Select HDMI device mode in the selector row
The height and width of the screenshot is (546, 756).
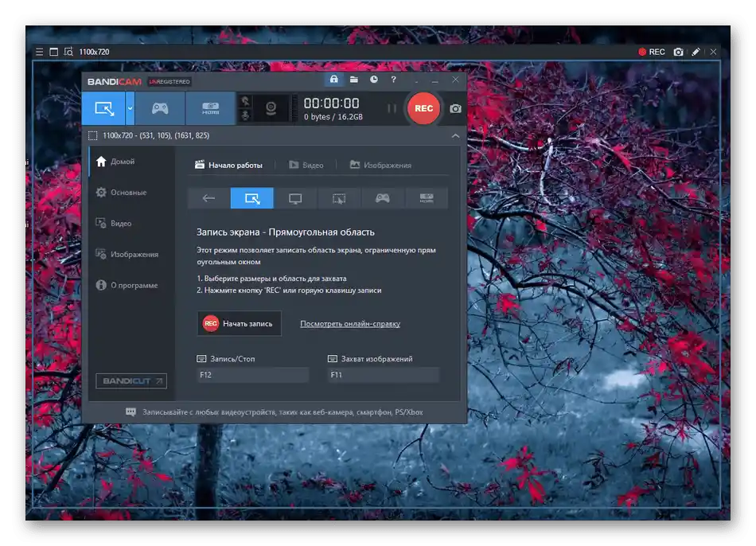[427, 198]
